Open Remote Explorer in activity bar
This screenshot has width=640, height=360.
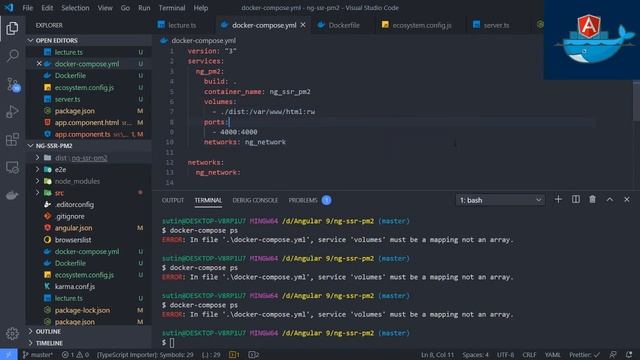point(12,167)
